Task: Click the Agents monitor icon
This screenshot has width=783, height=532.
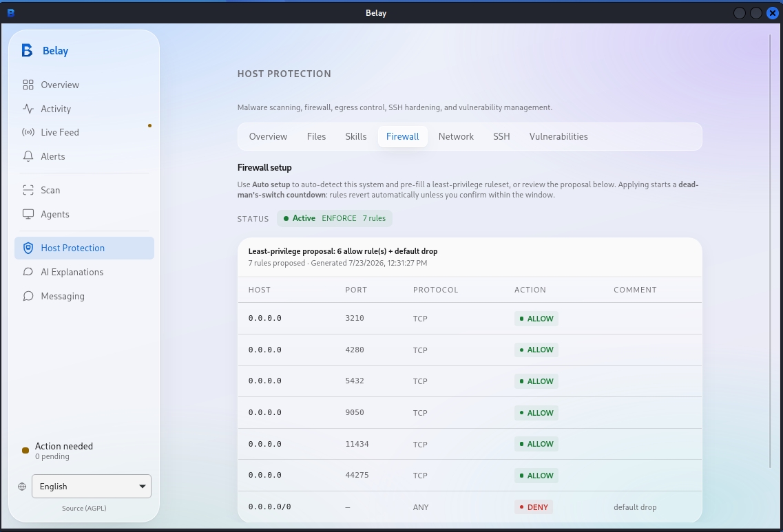Action: coord(28,214)
